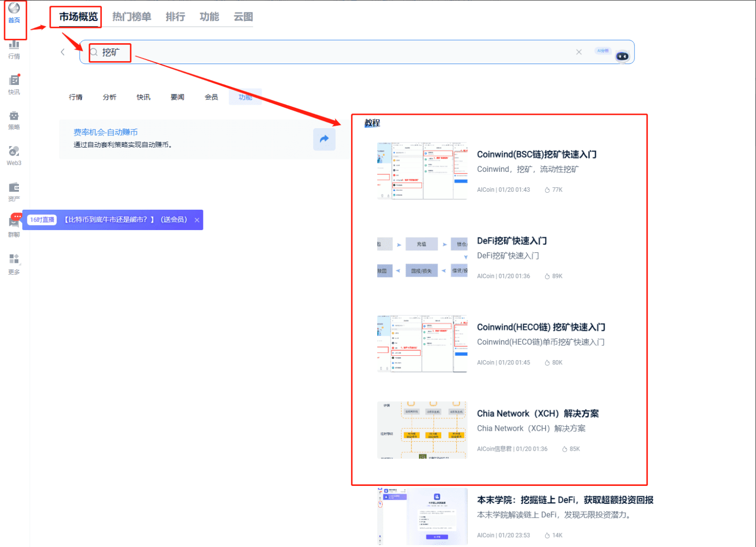Click the 77K views flame icon
The image size is (756, 547).
click(x=547, y=190)
